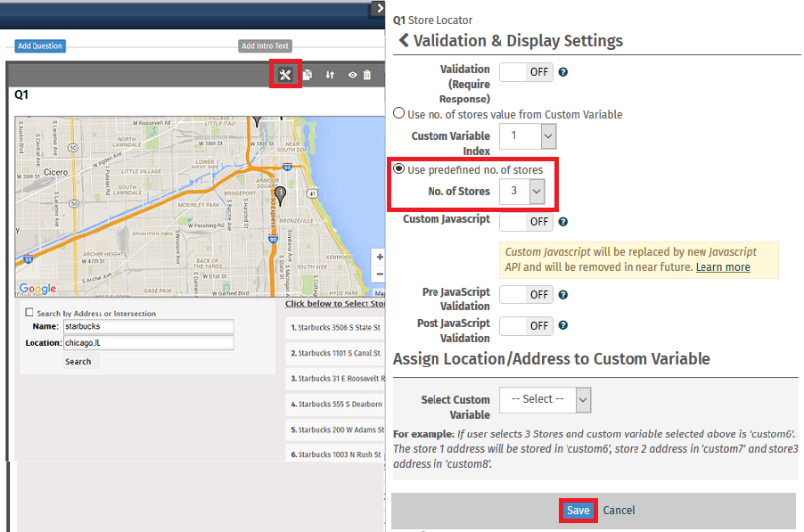Click the copy question icon
The width and height of the screenshot is (804, 532).
308,75
